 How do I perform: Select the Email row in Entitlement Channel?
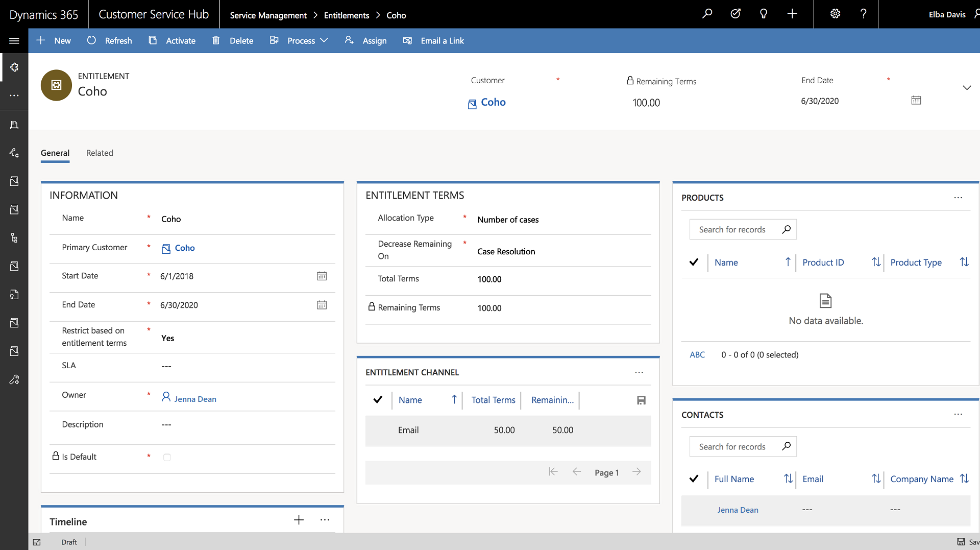[x=508, y=431]
